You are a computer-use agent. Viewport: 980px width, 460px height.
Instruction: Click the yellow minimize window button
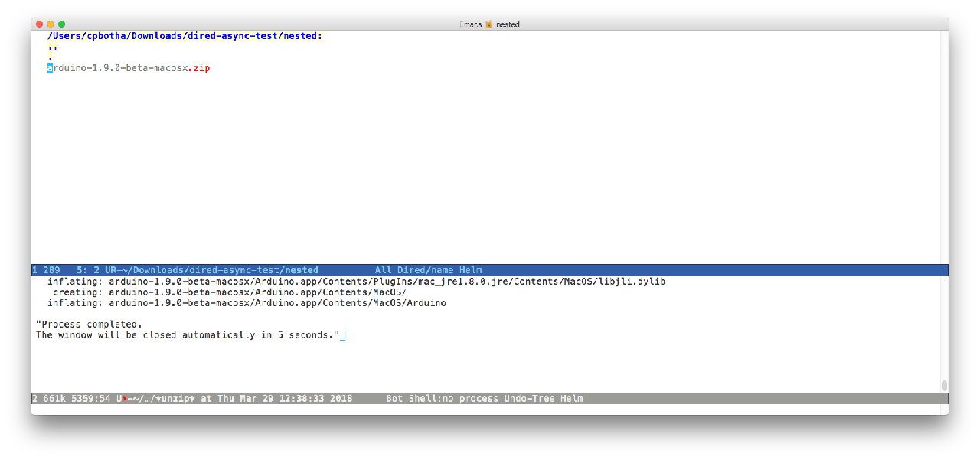(51, 24)
